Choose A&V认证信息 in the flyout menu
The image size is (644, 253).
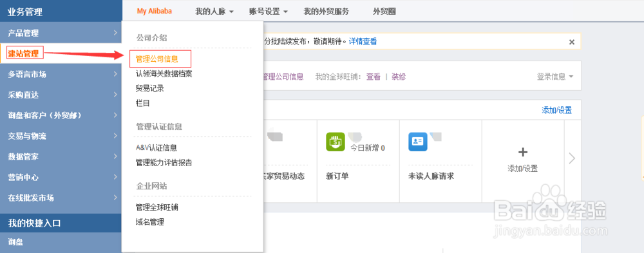point(156,148)
